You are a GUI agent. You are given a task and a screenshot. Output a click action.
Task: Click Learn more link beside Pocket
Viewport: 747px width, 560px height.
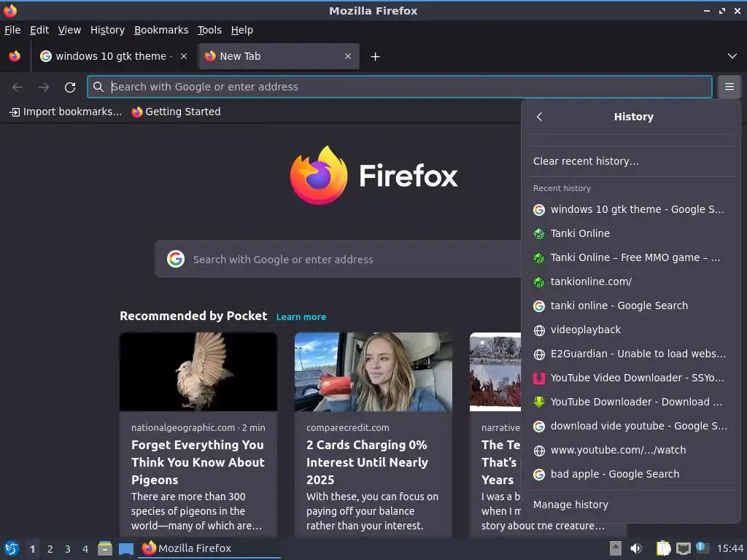coord(301,317)
